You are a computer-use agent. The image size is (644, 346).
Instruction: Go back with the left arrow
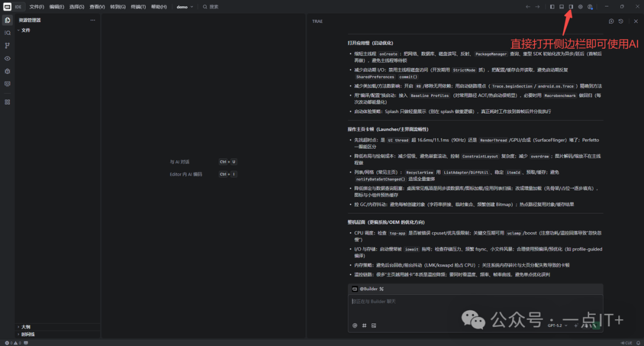[528, 7]
